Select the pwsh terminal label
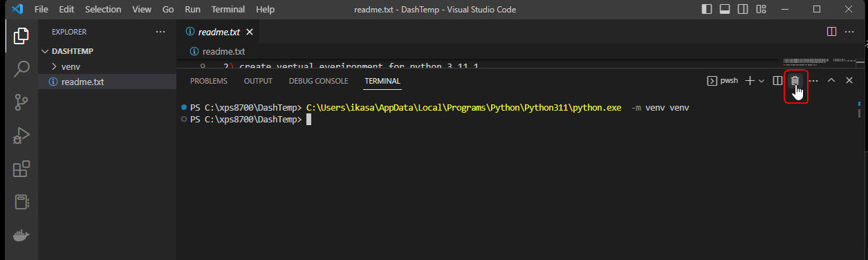Image resolution: width=868 pixels, height=260 pixels. point(722,81)
